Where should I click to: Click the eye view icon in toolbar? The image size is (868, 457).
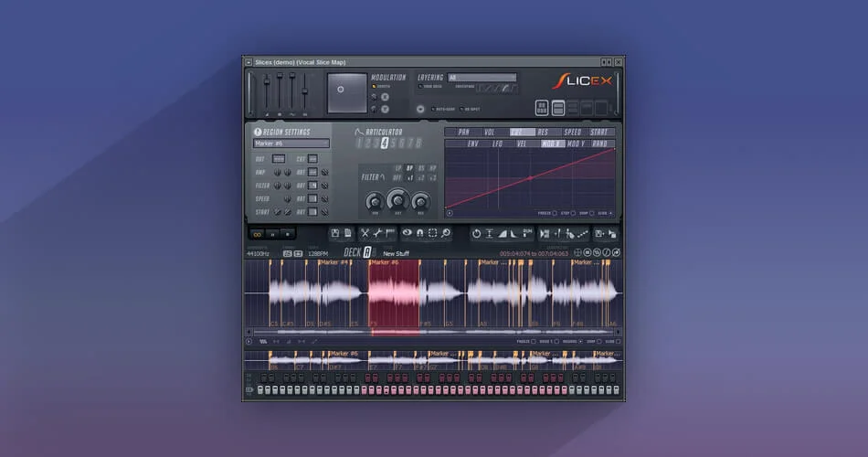tap(407, 233)
